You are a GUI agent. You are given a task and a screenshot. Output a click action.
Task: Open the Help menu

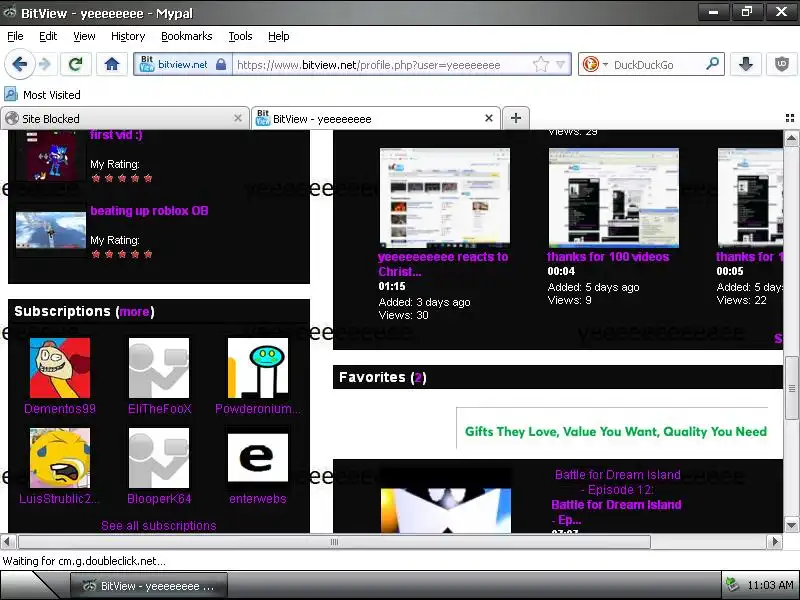click(279, 36)
